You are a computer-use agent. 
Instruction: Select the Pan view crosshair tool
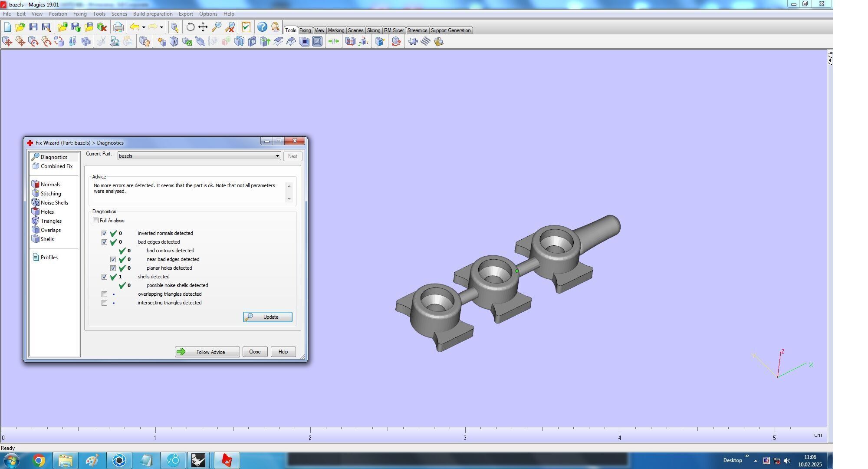click(x=203, y=27)
